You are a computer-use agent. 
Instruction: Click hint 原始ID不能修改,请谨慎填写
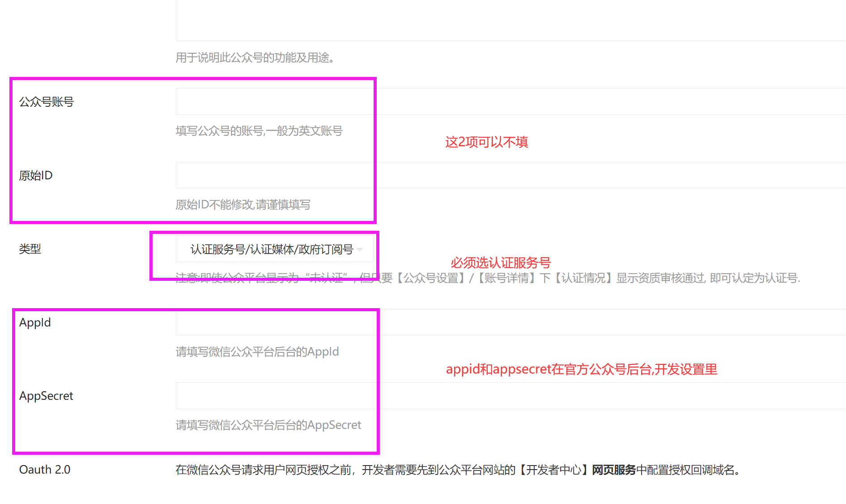(243, 205)
